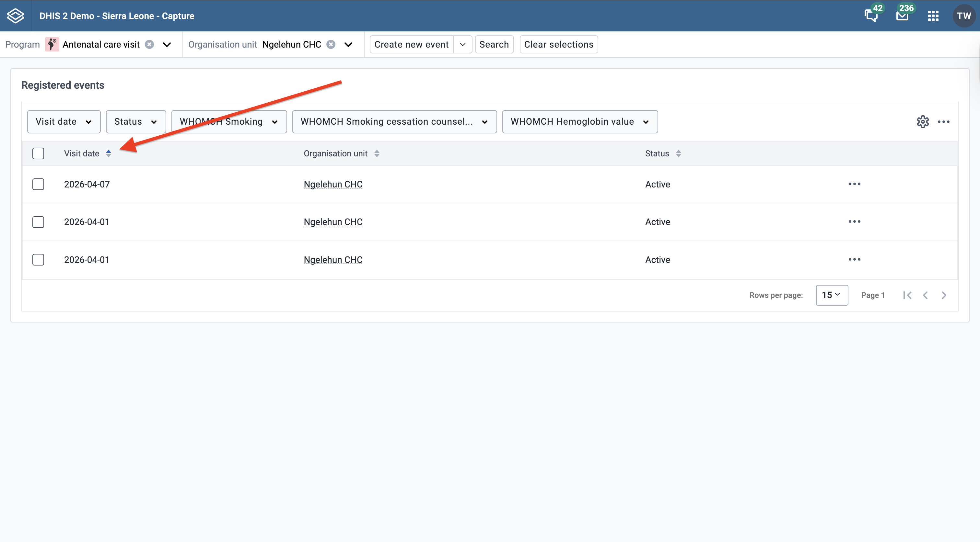Open the apps grid menu
This screenshot has width=980, height=542.
coord(933,16)
